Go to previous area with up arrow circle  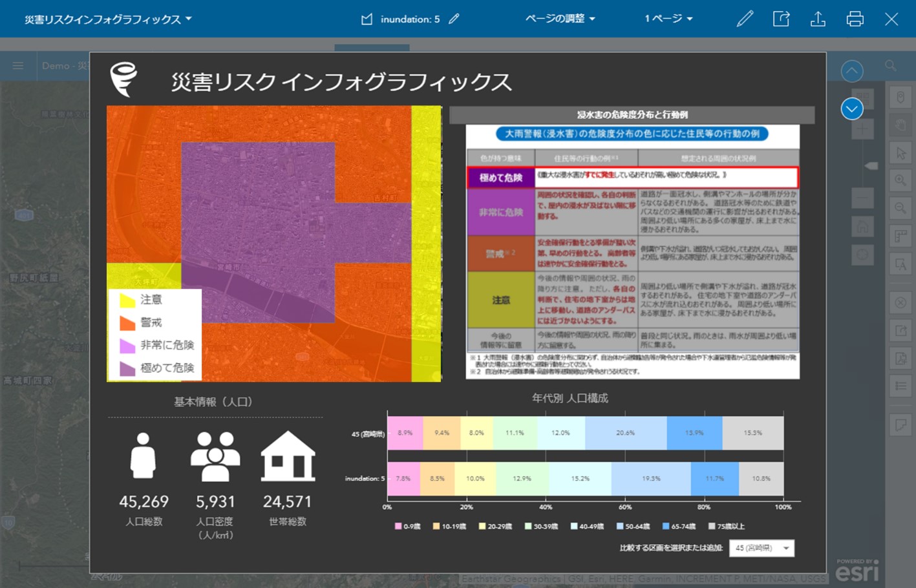tap(851, 70)
